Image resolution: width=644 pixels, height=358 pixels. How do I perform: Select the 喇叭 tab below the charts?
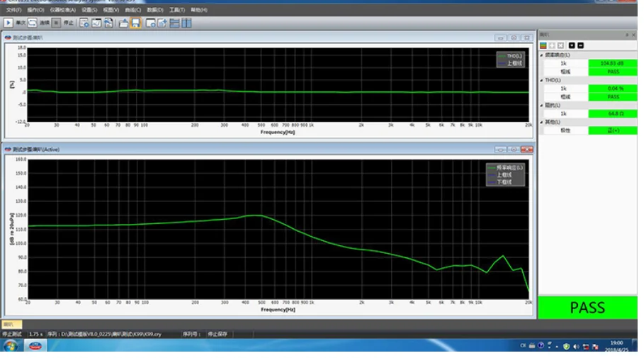[11, 325]
